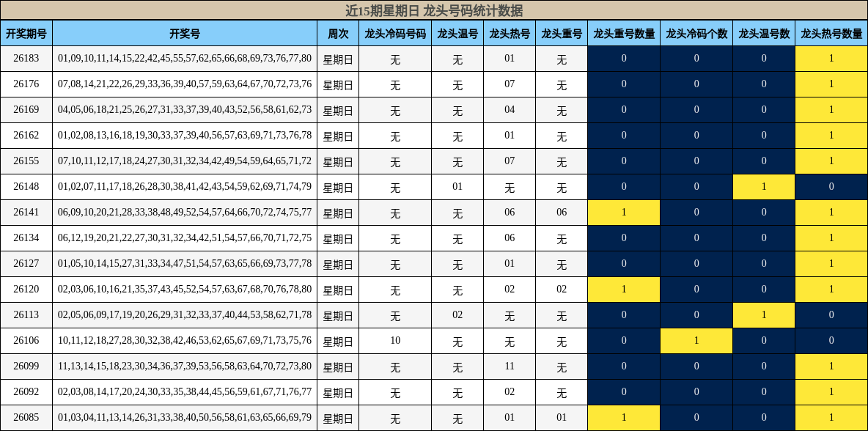Click cold number 10 in row 26106
The height and width of the screenshot is (431, 868).
coord(395,341)
